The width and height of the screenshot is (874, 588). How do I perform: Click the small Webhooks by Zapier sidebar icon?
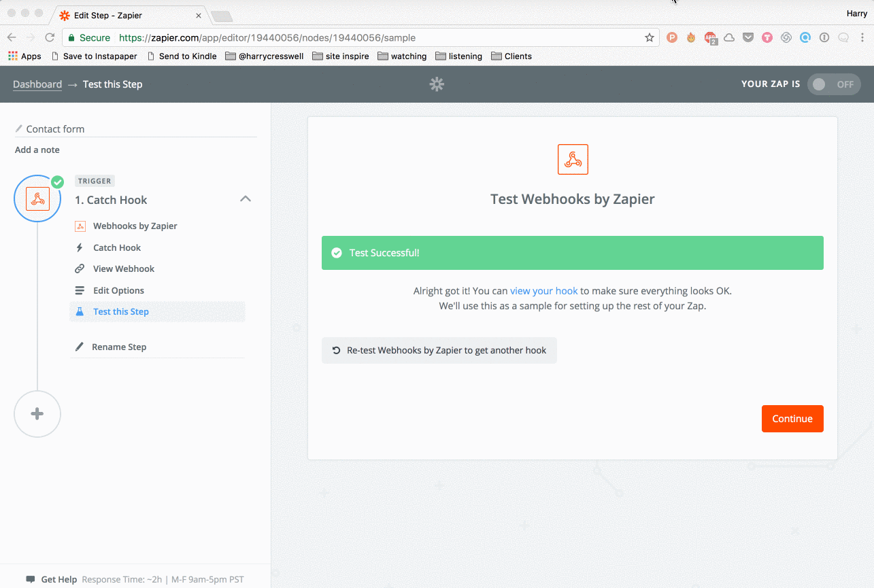click(x=80, y=226)
